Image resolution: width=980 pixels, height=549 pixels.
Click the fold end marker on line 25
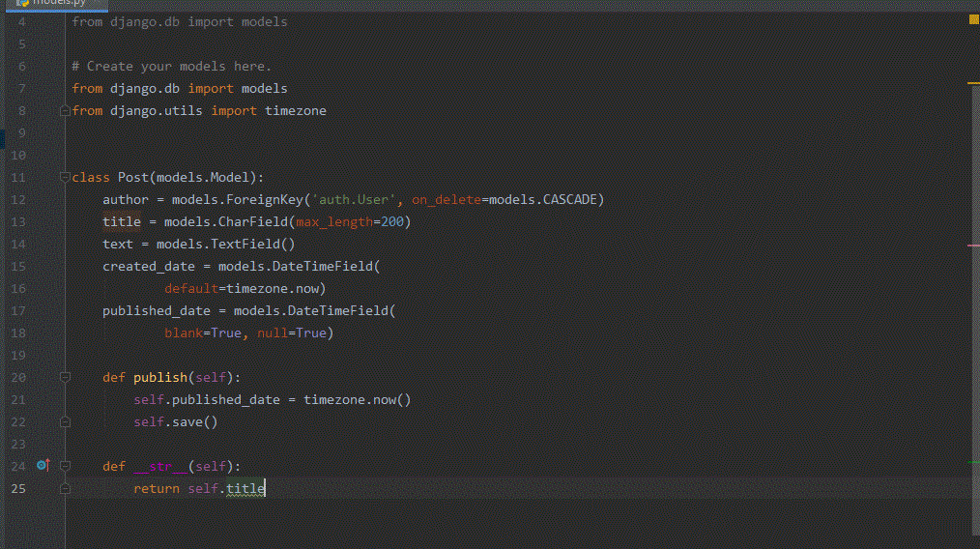pyautogui.click(x=65, y=489)
